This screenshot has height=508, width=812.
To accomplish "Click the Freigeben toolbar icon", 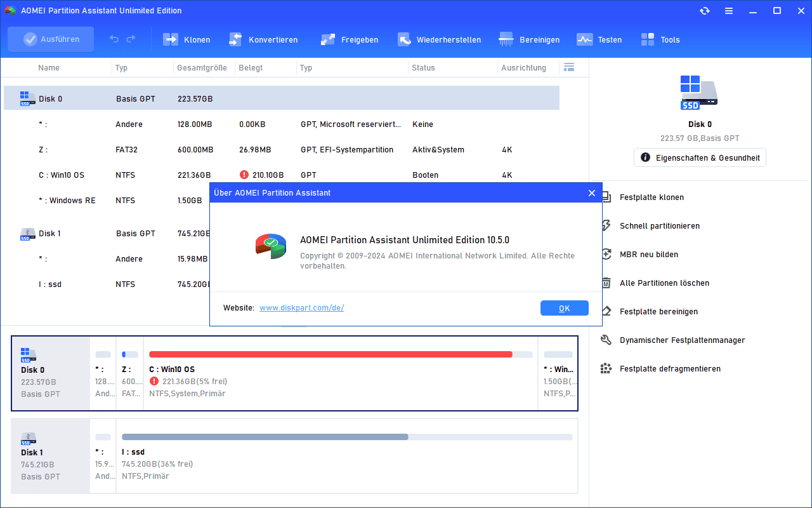I will (328, 39).
